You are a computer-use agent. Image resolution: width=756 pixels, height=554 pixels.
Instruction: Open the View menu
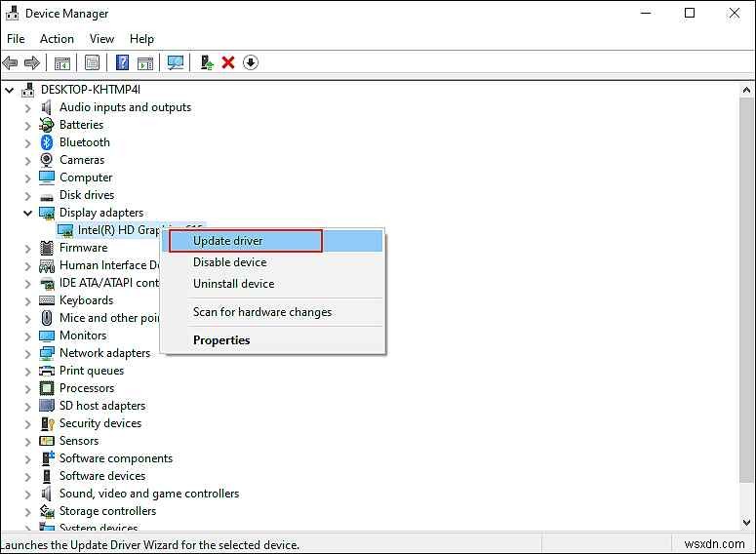(x=101, y=39)
